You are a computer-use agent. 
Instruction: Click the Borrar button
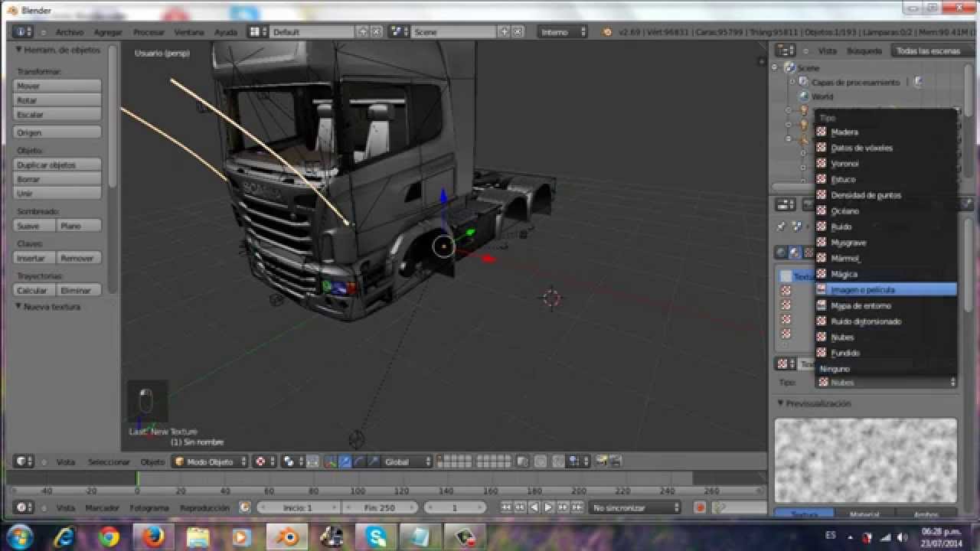tap(57, 179)
